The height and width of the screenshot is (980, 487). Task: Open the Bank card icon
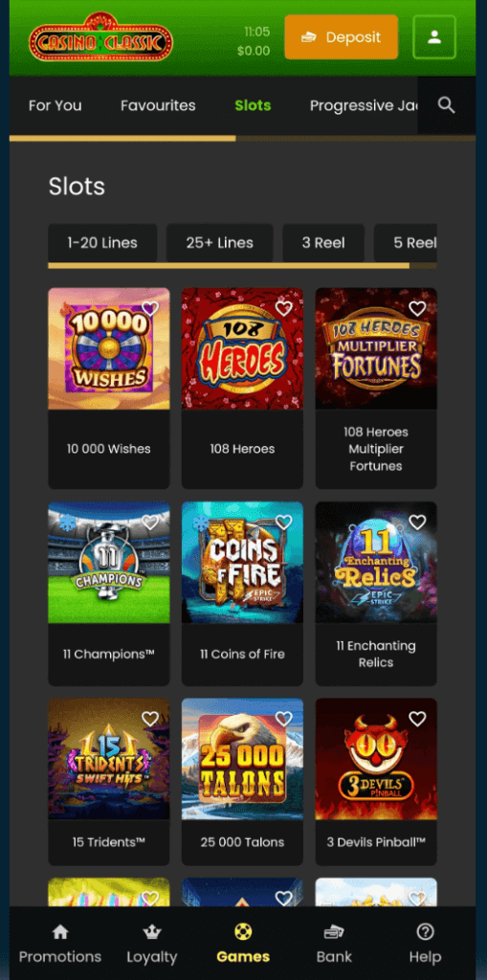[x=334, y=932]
